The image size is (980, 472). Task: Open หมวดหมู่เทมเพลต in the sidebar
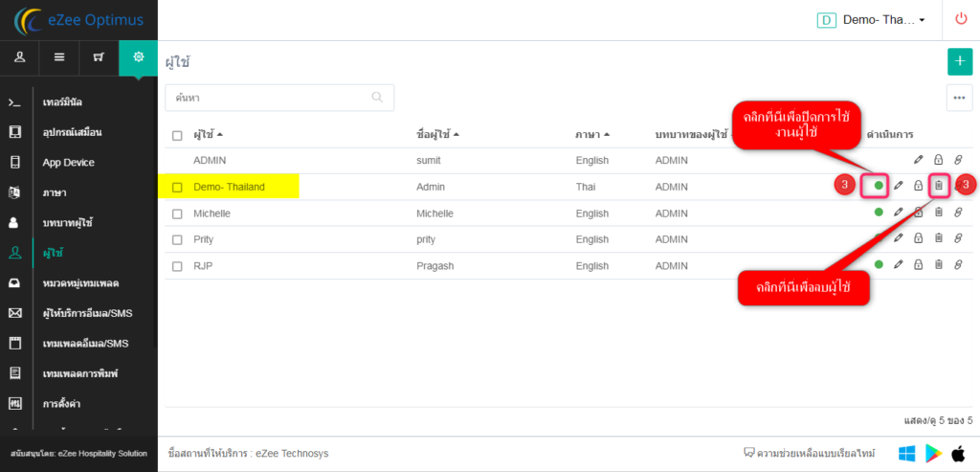point(80,283)
